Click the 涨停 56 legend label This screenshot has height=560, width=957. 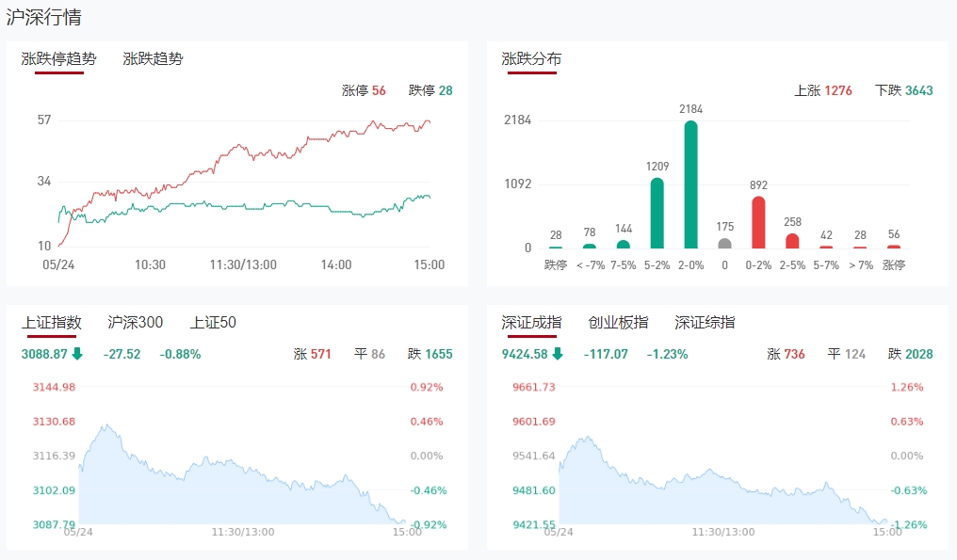[x=364, y=91]
